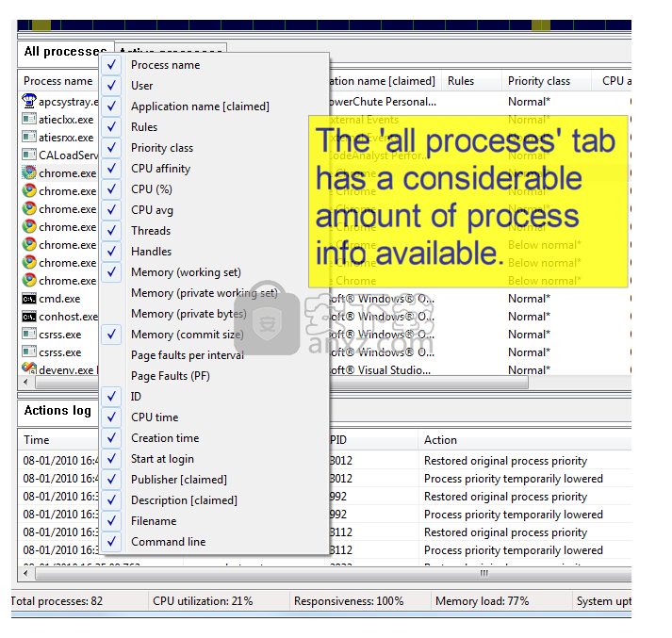Select the cmd.exe console icon
Viewport: 672px width, 638px height.
pyautogui.click(x=29, y=299)
